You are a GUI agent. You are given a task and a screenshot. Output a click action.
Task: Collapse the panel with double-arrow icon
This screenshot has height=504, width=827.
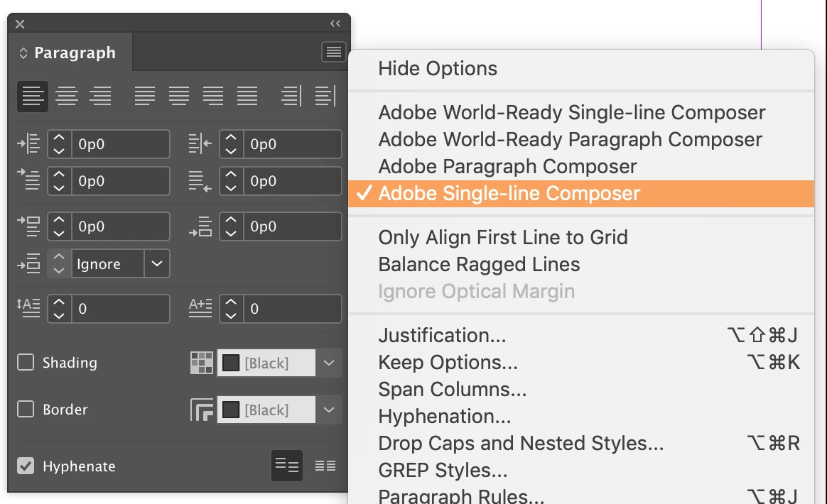point(335,23)
